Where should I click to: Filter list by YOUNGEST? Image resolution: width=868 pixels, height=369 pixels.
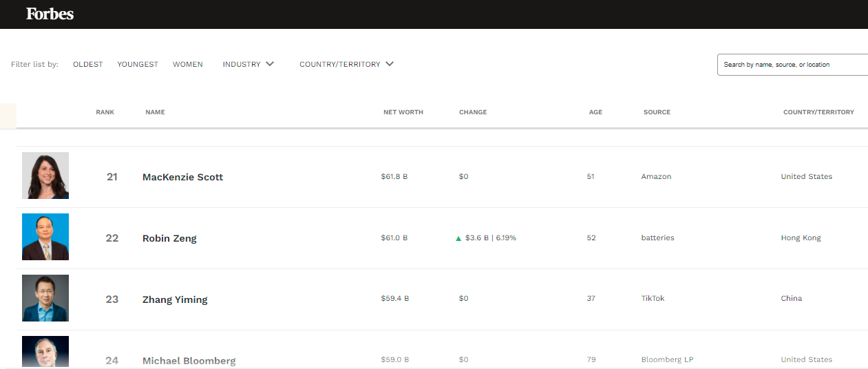(x=138, y=64)
